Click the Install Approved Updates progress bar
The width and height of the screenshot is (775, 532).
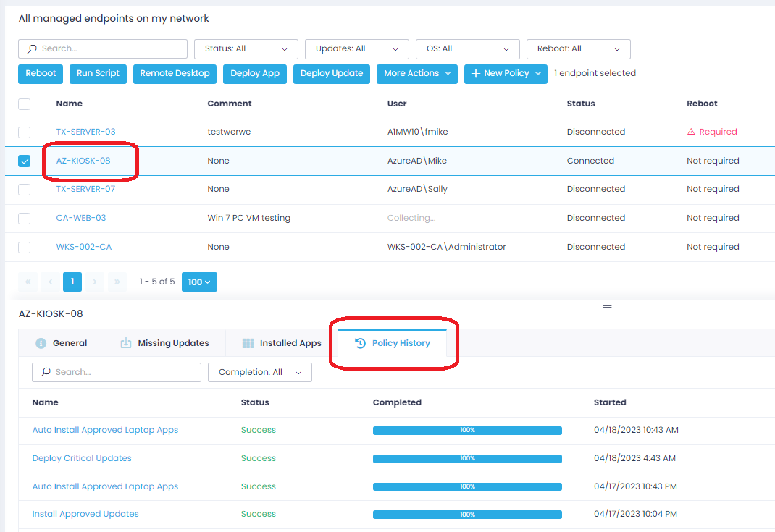467,515
